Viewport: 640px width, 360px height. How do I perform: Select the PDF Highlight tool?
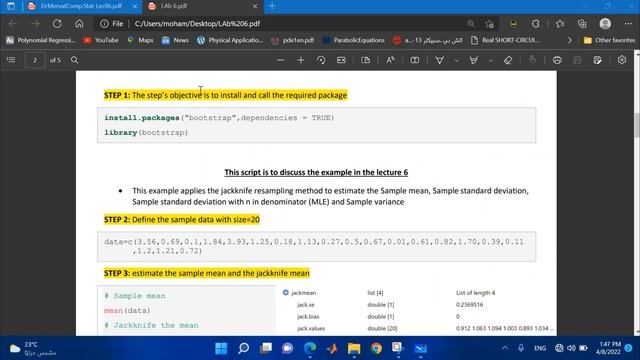[x=473, y=60]
